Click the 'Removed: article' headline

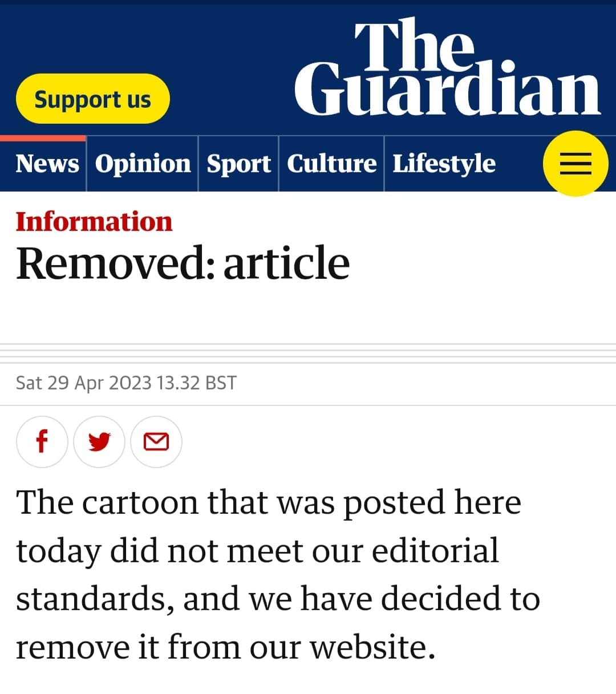pyautogui.click(x=183, y=263)
